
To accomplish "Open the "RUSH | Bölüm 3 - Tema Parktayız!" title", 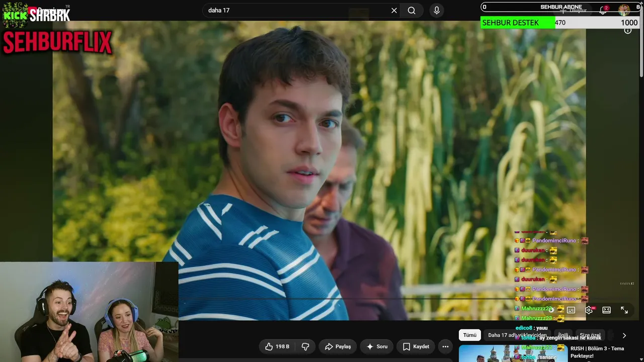I will click(597, 352).
